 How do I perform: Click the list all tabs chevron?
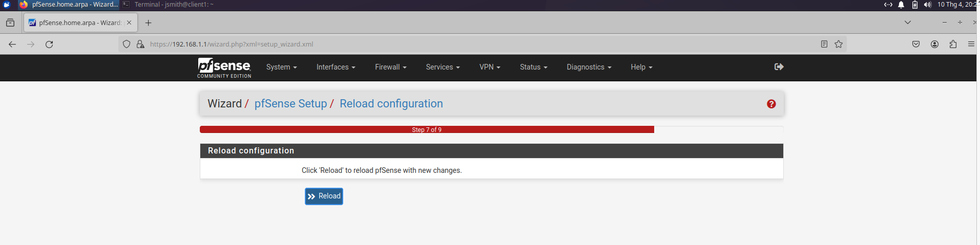908,23
